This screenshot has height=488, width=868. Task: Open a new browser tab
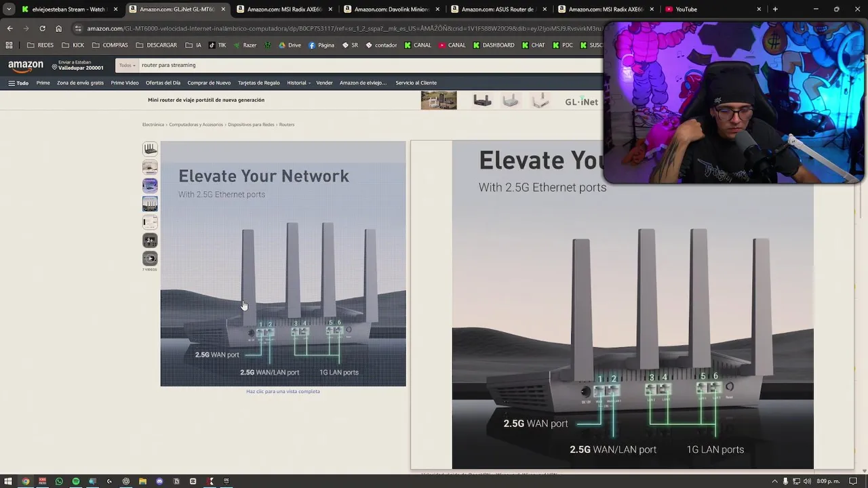click(x=775, y=9)
